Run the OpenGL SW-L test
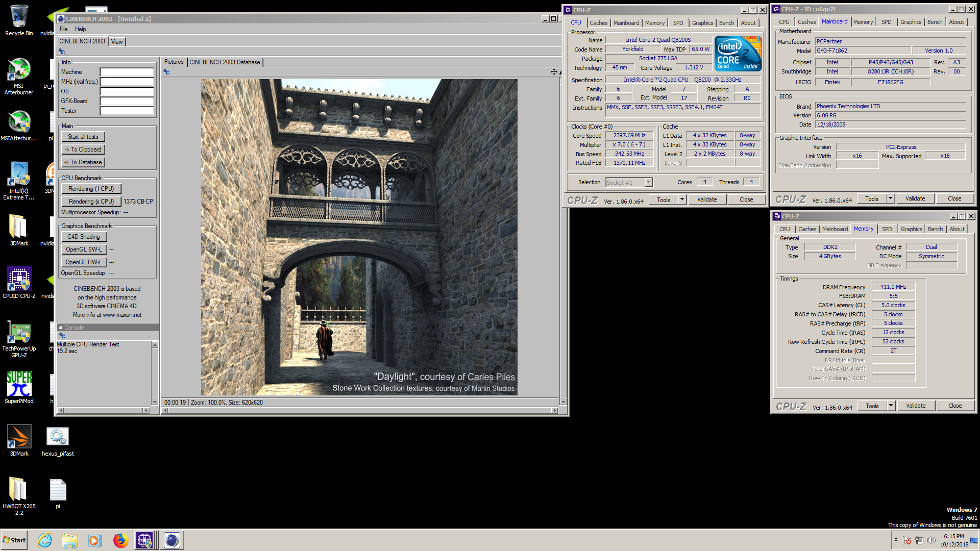 pyautogui.click(x=84, y=249)
